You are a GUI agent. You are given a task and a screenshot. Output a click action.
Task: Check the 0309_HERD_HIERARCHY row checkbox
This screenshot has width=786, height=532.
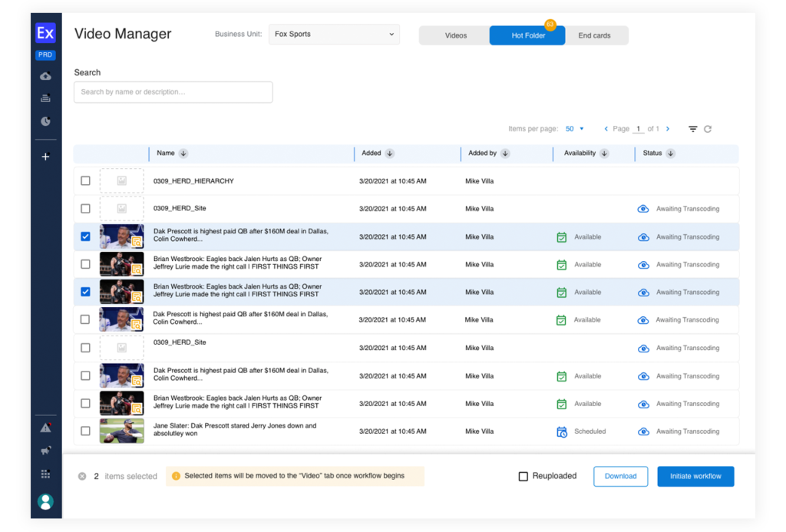[x=85, y=181]
